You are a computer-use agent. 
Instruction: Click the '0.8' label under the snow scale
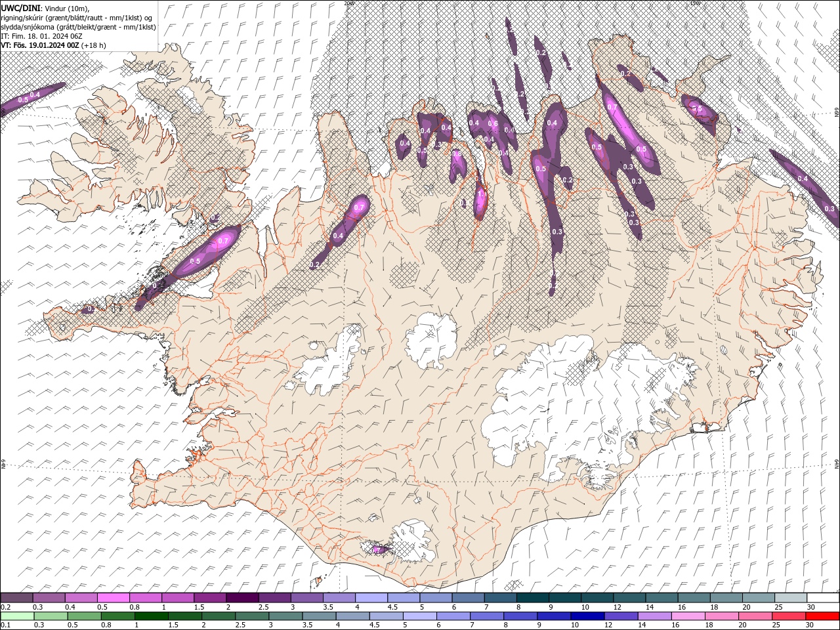(x=135, y=607)
